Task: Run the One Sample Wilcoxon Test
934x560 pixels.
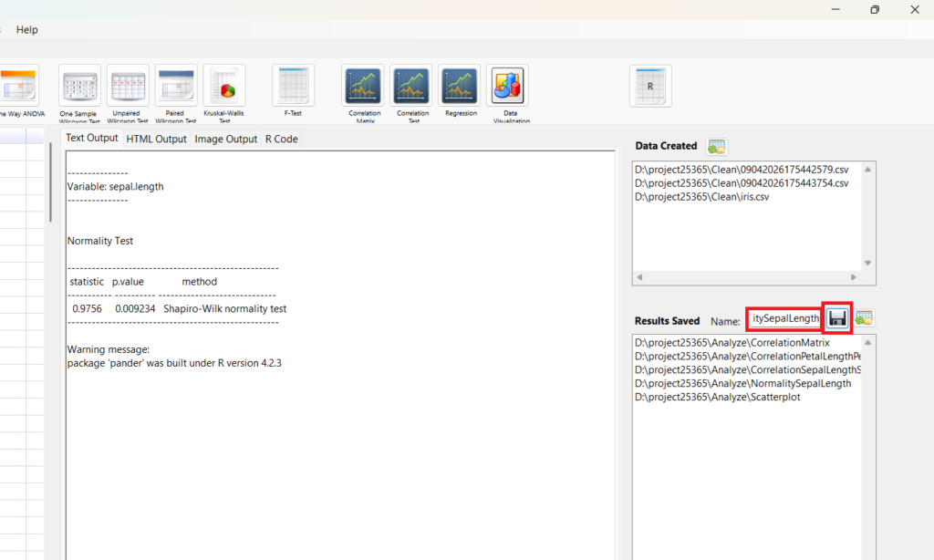Action: pyautogui.click(x=79, y=86)
